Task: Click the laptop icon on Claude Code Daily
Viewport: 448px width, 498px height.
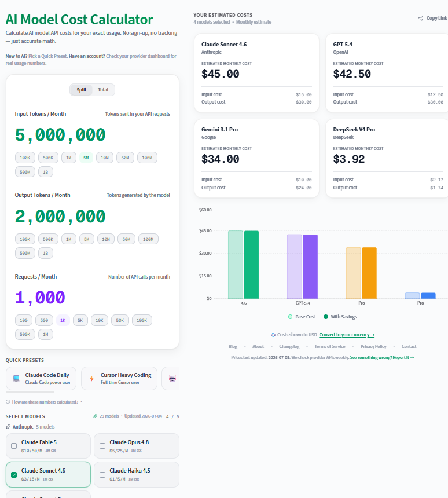Action: (x=16, y=378)
